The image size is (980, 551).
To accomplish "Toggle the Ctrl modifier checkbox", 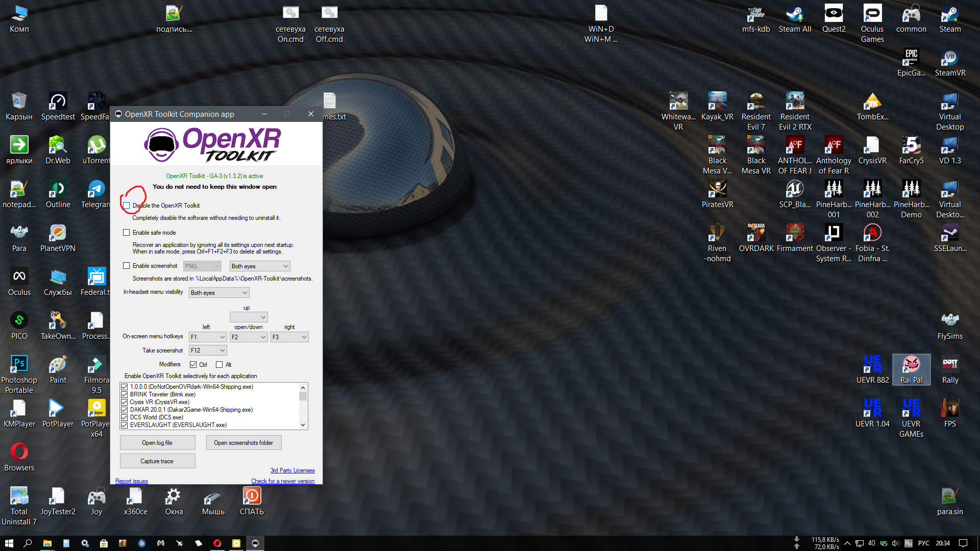I will pyautogui.click(x=193, y=364).
